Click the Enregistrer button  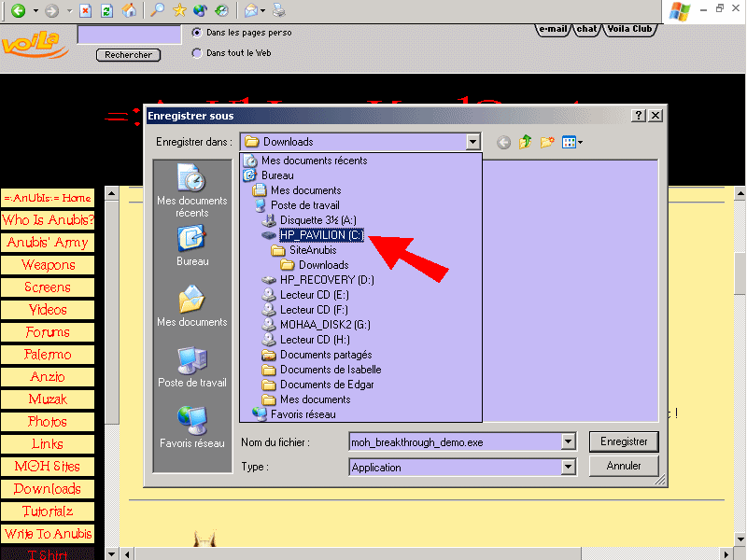(x=624, y=441)
